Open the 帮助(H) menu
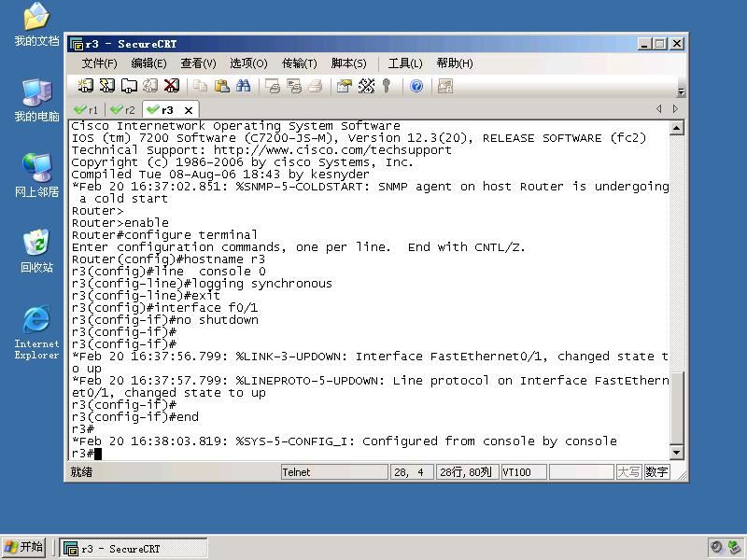This screenshot has height=560, width=747. point(455,63)
